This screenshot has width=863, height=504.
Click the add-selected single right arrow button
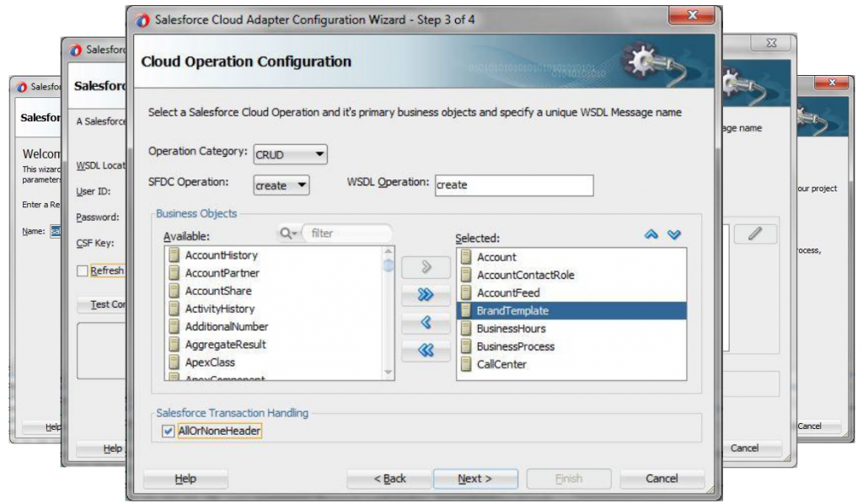[426, 268]
